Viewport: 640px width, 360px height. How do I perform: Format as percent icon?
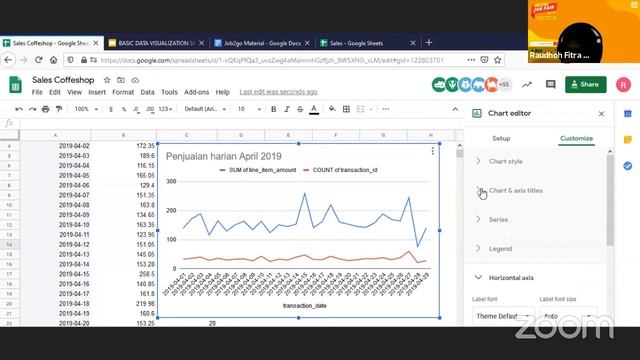point(124,109)
